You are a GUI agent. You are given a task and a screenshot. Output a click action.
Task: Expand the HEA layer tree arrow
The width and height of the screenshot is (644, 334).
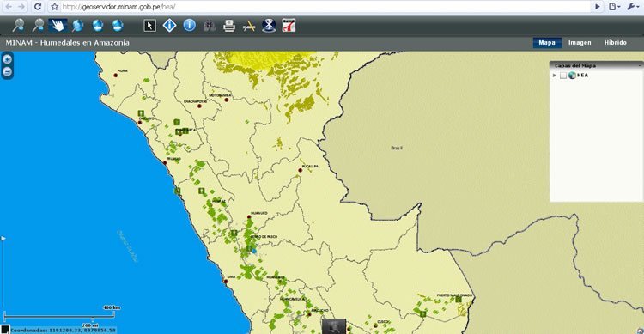(x=555, y=76)
